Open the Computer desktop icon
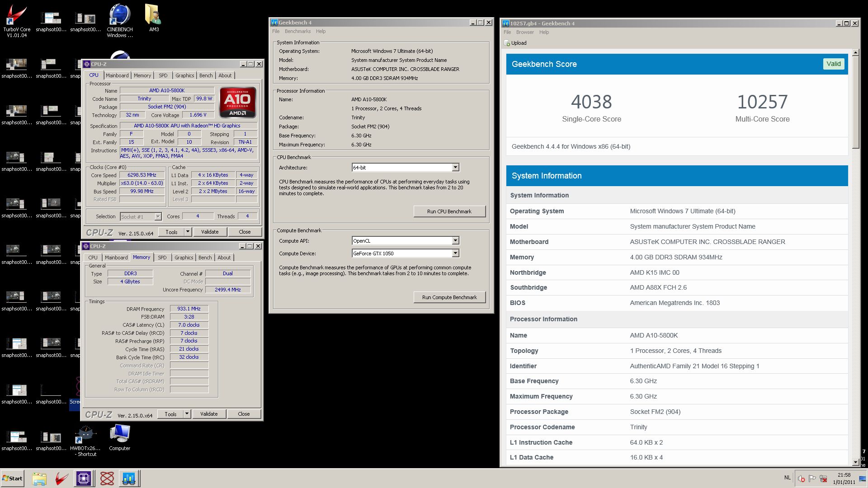Screen dimensions: 868x488 click(x=120, y=437)
